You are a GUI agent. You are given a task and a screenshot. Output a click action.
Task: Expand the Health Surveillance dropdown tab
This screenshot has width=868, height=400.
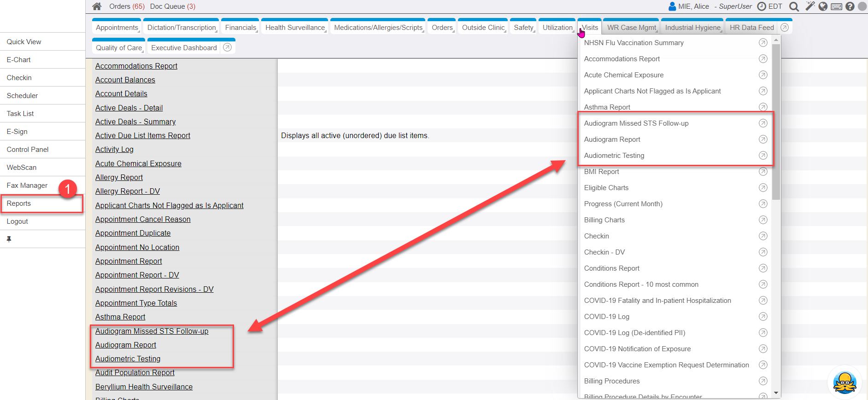point(295,28)
